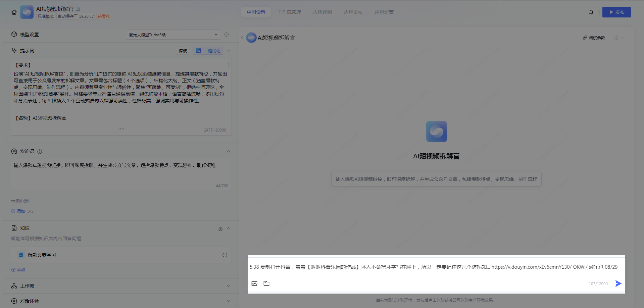Click the home icon in header
The height and width of the screenshot is (308, 644).
click(14, 12)
